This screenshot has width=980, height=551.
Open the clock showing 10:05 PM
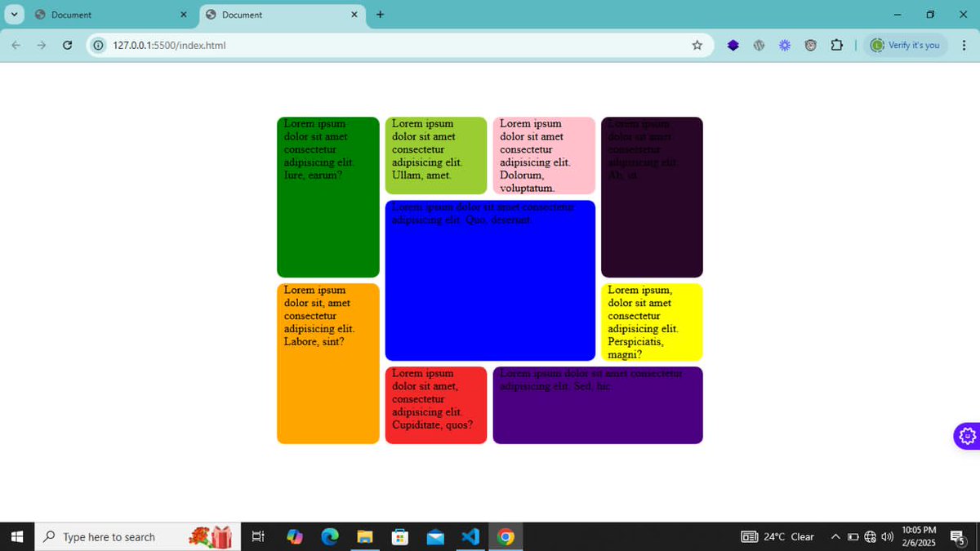919,536
